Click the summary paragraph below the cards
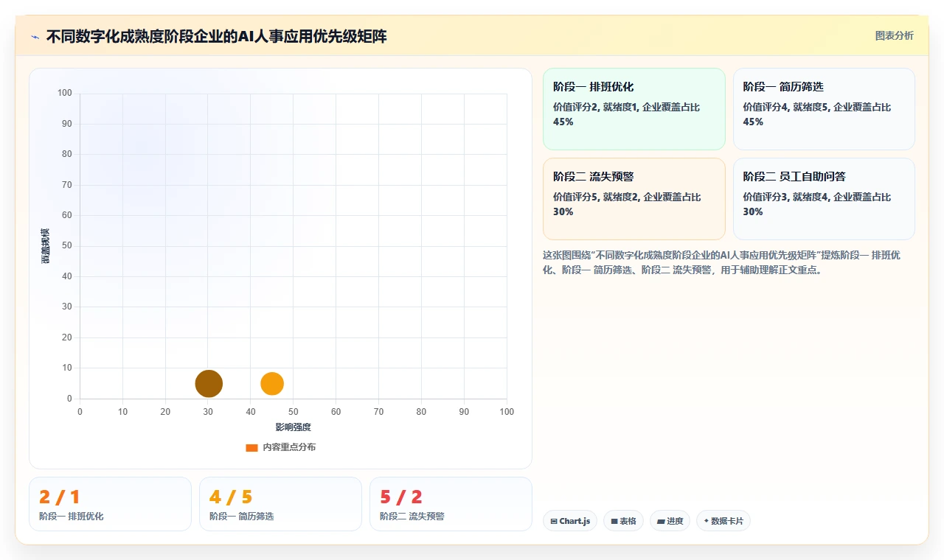The image size is (944, 560). (x=721, y=262)
